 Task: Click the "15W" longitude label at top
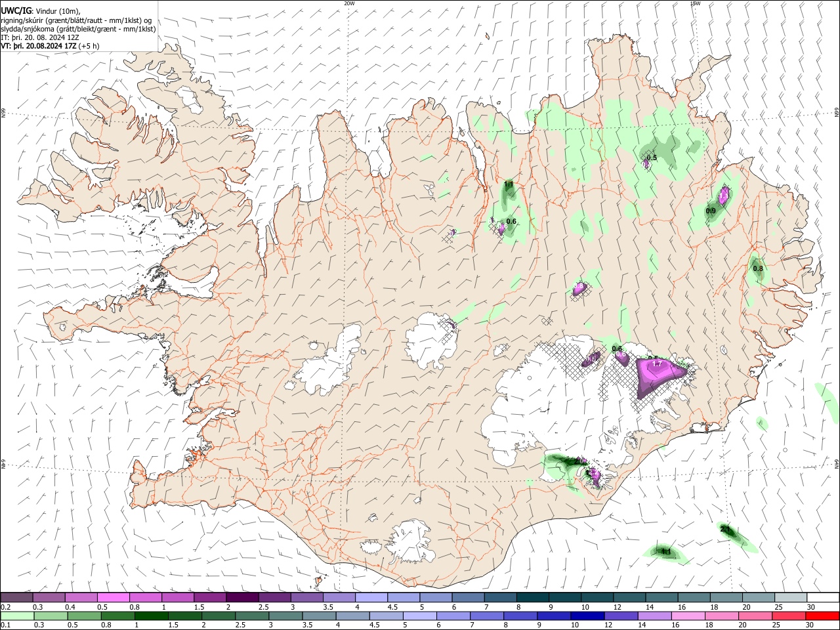[x=694, y=3]
